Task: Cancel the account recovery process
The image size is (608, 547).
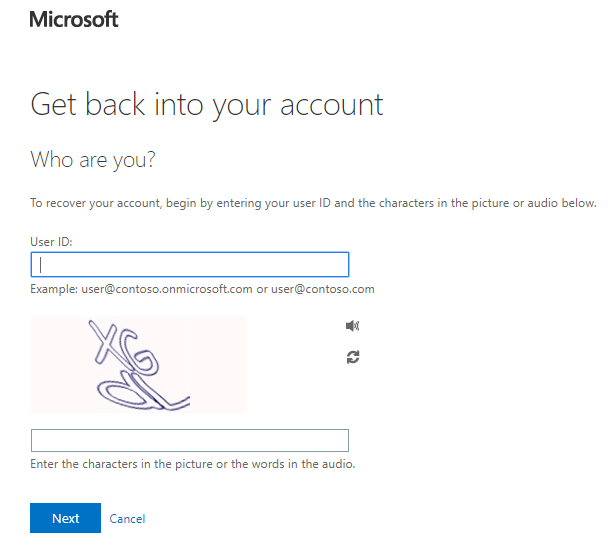Action: pyautogui.click(x=127, y=519)
